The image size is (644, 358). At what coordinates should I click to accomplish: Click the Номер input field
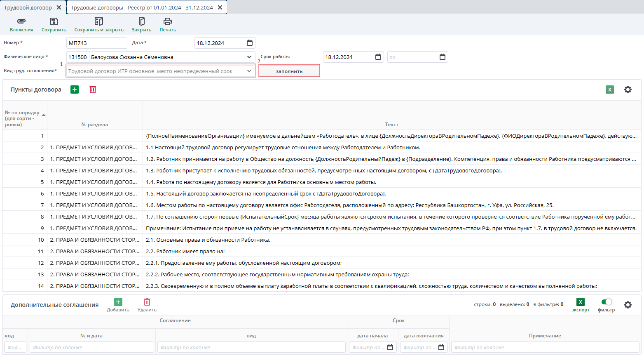[x=96, y=43]
